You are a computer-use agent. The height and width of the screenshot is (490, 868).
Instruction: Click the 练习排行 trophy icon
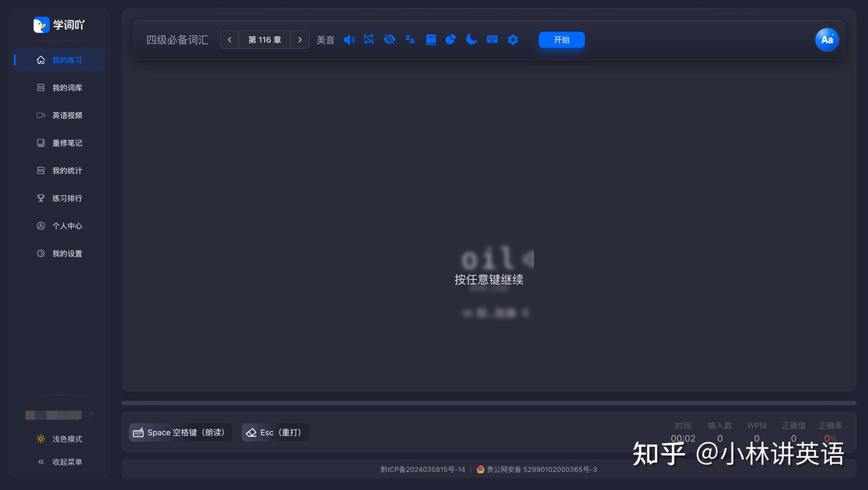tap(41, 198)
